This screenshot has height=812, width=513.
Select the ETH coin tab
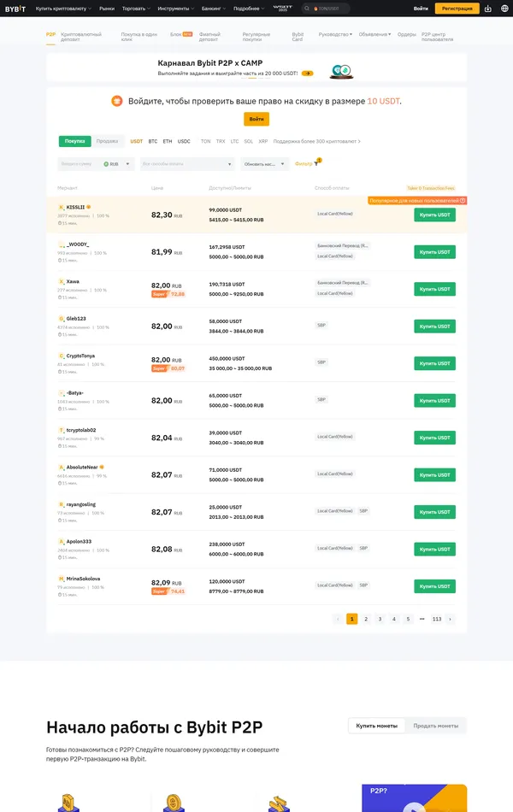[x=168, y=141]
